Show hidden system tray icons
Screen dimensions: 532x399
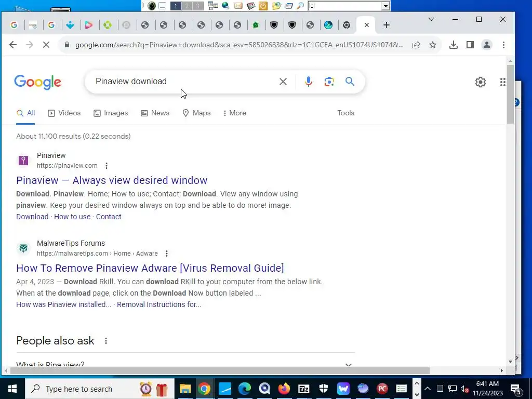pyautogui.click(x=428, y=389)
